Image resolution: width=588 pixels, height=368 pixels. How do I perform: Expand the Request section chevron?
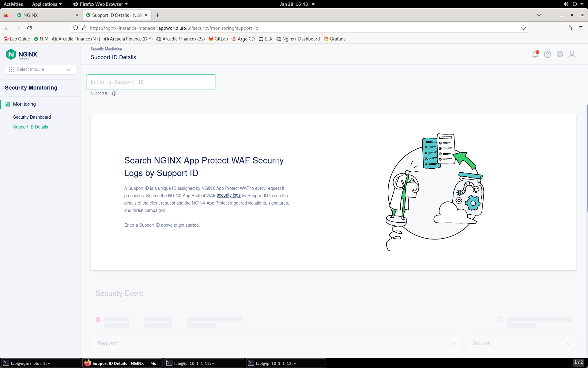coord(454,344)
